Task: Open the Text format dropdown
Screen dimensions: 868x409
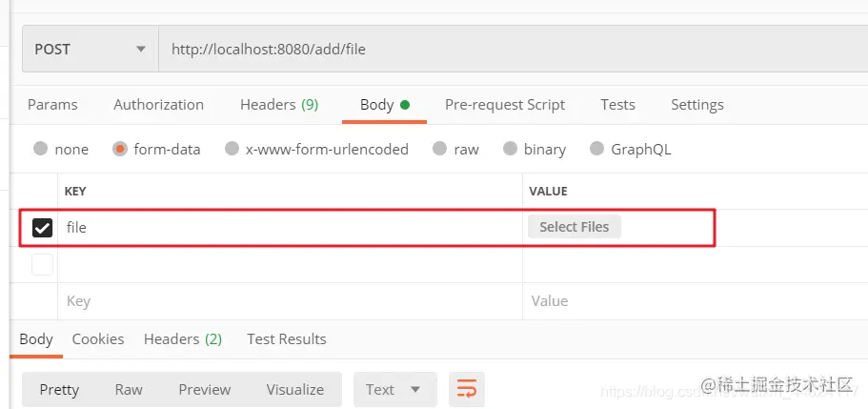Action: click(395, 390)
